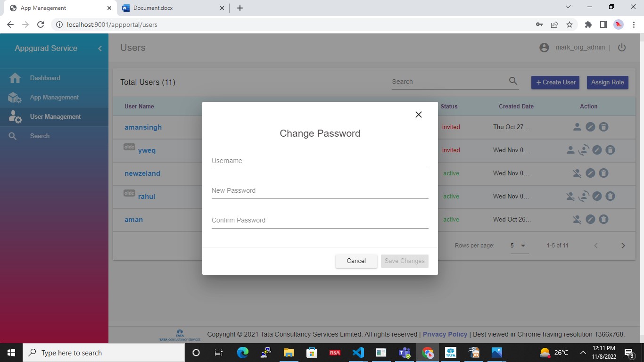644x362 pixels.
Task: Go to next page of users
Action: click(x=623, y=246)
